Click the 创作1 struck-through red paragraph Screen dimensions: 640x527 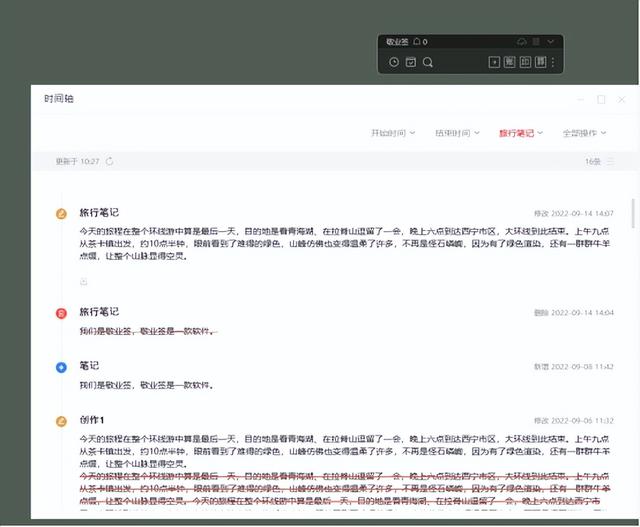click(x=344, y=491)
